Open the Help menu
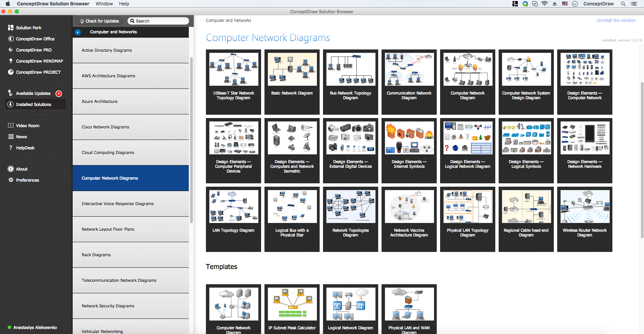 [x=124, y=4]
